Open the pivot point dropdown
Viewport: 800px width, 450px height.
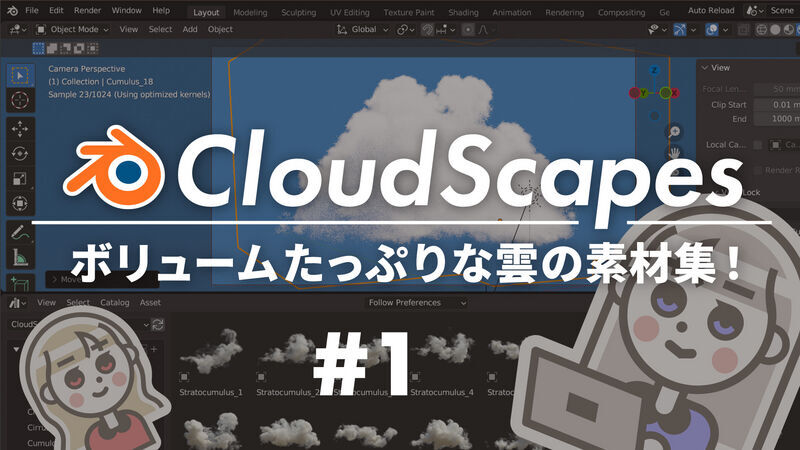pyautogui.click(x=406, y=30)
